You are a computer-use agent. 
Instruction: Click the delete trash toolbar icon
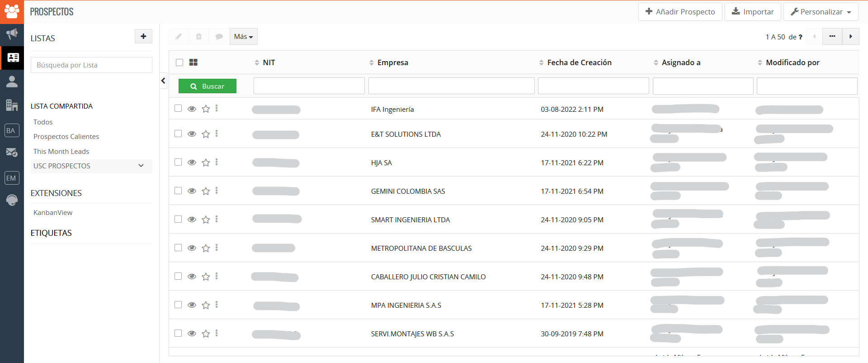click(199, 37)
